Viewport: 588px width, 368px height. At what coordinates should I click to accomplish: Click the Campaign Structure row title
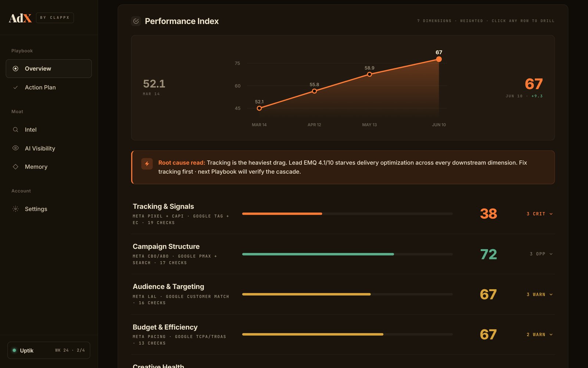pos(166,247)
